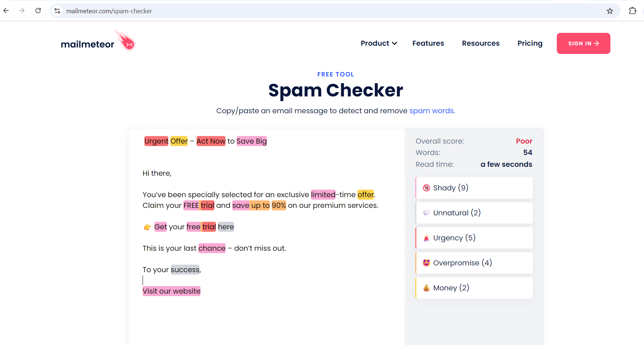Click the 'Spam Checker' heading
Image resolution: width=644 pixels, height=345 pixels.
click(336, 90)
